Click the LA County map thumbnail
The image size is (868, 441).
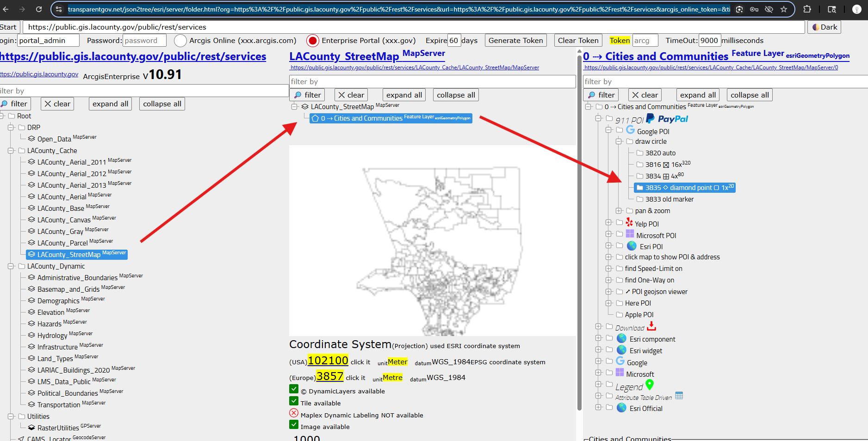pyautogui.click(x=432, y=241)
